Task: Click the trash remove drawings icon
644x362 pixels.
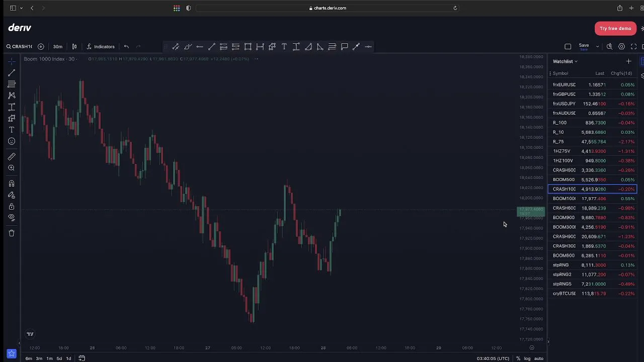Action: [x=12, y=233]
